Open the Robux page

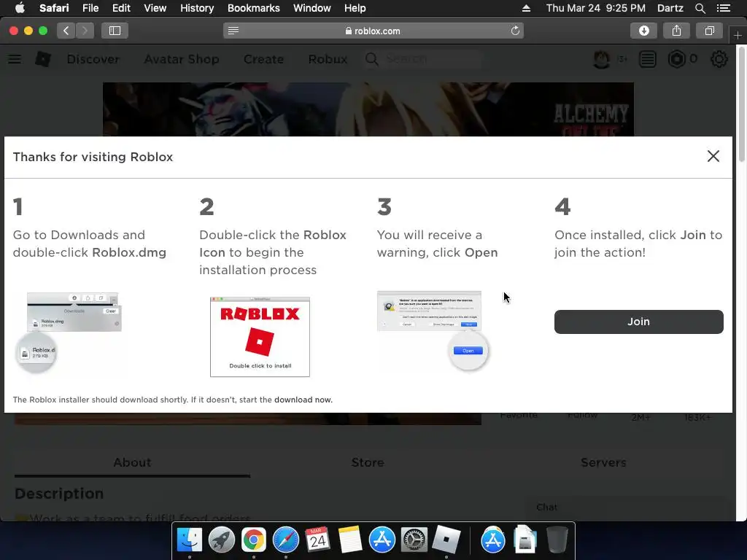pyautogui.click(x=328, y=59)
